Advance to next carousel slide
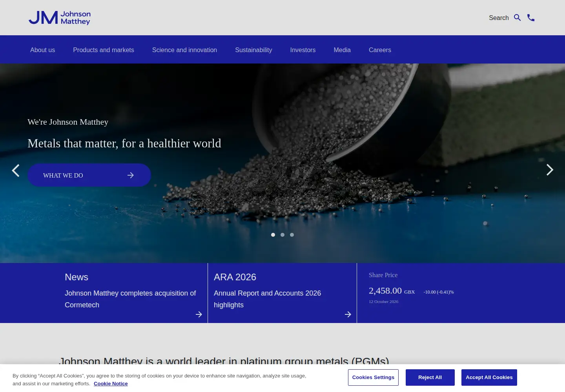The height and width of the screenshot is (392, 565). (550, 170)
